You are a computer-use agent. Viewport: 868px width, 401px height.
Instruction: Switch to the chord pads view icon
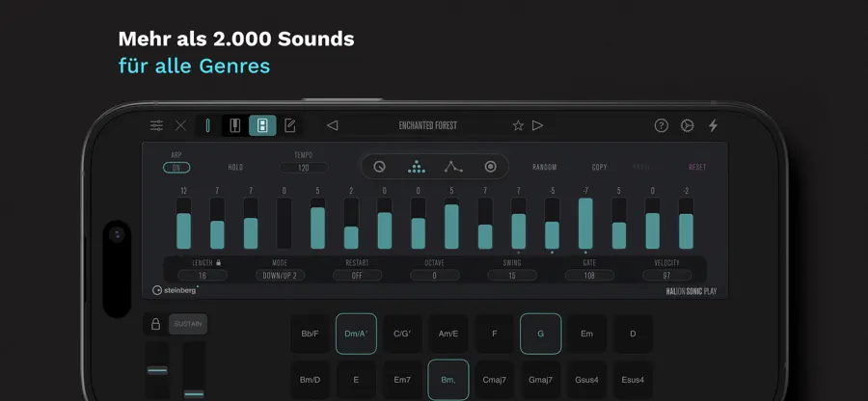click(x=262, y=125)
